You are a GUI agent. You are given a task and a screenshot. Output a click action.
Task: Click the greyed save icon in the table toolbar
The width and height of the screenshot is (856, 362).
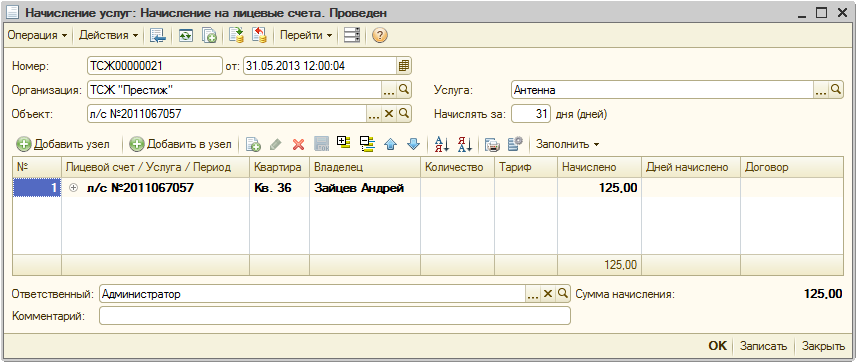[x=322, y=144]
